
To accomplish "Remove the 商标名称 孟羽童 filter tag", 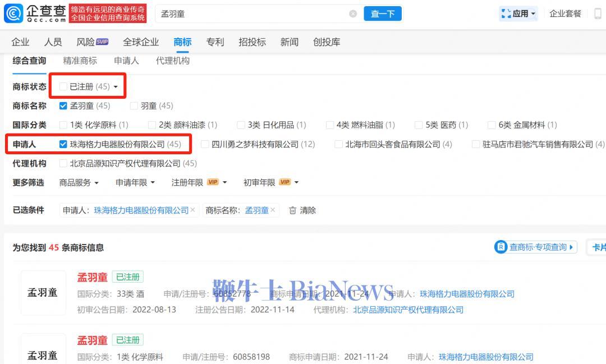I will [273, 210].
